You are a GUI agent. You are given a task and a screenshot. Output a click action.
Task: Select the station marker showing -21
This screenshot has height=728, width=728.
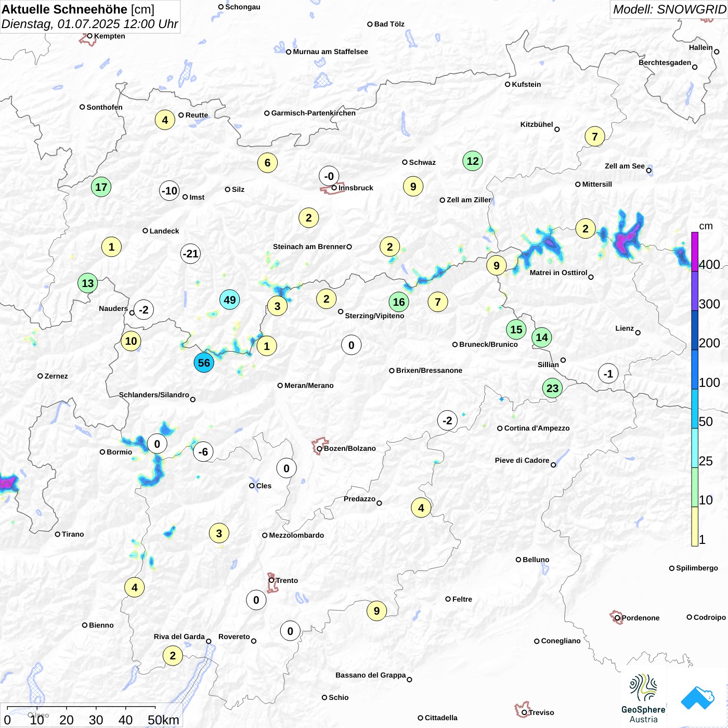tap(190, 254)
